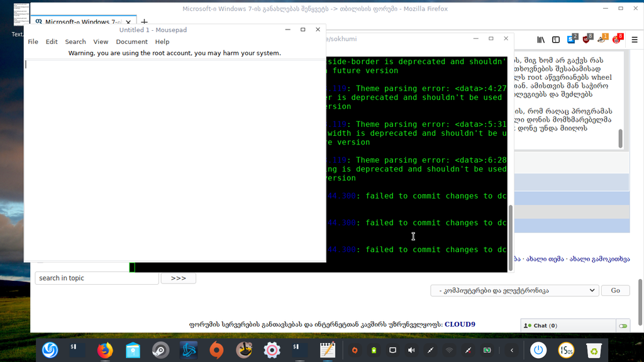Screen dimensions: 644x362
Task: Open uBlock Origin shield extension icon
Action: click(587, 39)
